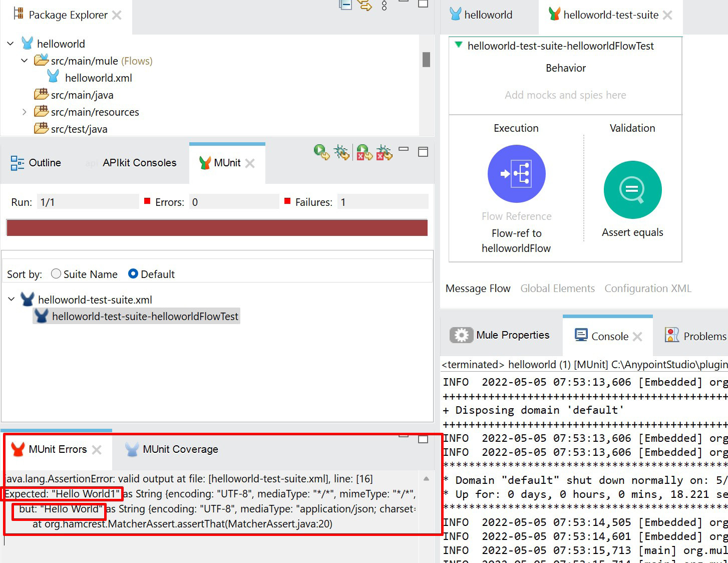Collapse the src/main/mule folder
The height and width of the screenshot is (563, 728).
click(25, 61)
